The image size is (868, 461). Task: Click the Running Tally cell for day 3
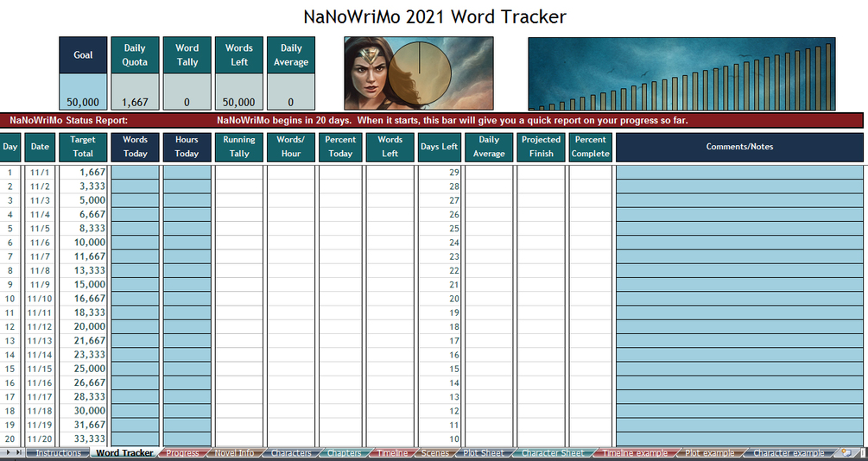pos(239,200)
